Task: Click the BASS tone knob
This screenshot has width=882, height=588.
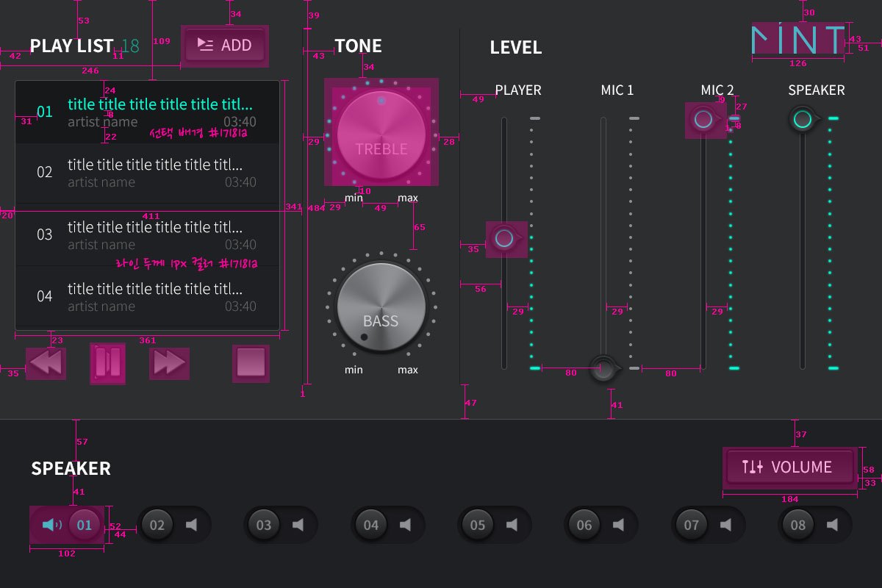Action: pos(381,307)
